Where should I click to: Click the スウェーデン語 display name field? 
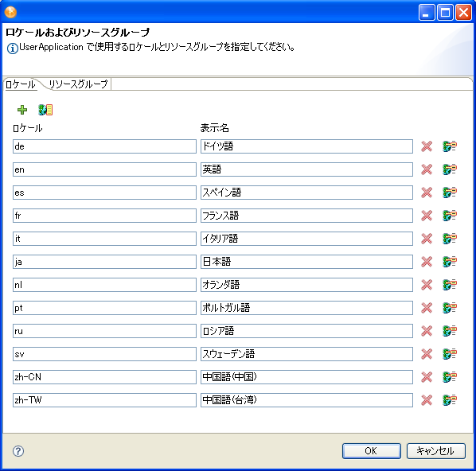click(x=306, y=354)
